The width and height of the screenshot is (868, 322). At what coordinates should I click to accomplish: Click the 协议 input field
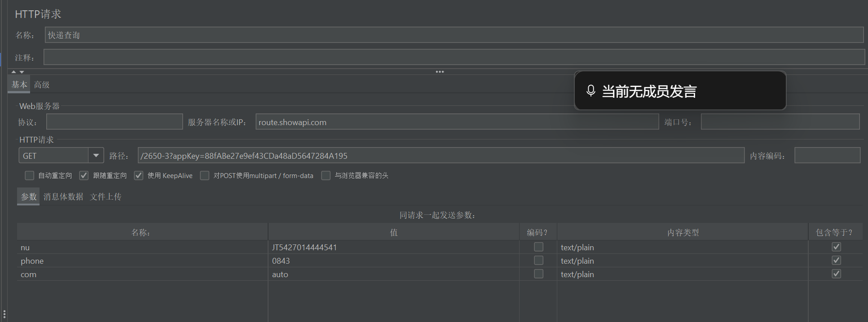[x=115, y=122]
